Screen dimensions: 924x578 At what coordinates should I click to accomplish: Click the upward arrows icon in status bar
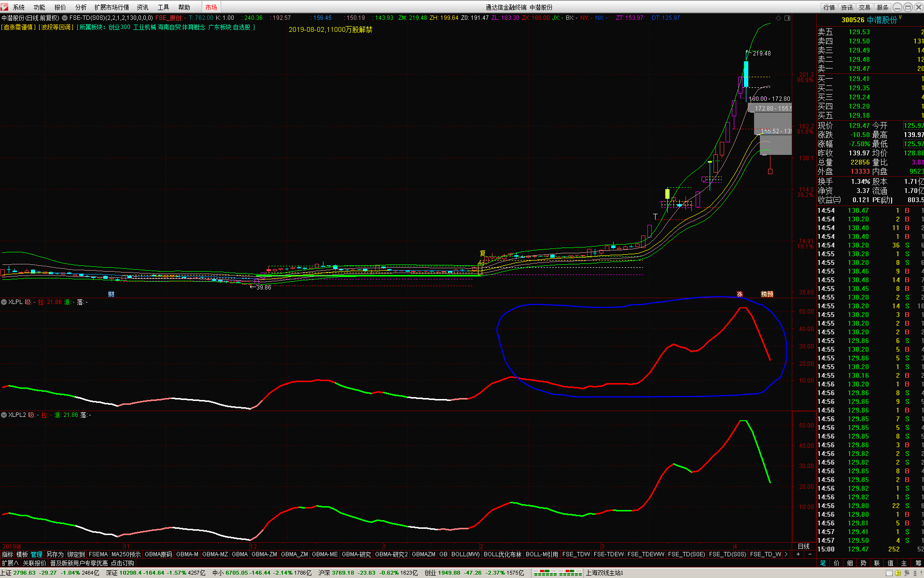(x=915, y=573)
